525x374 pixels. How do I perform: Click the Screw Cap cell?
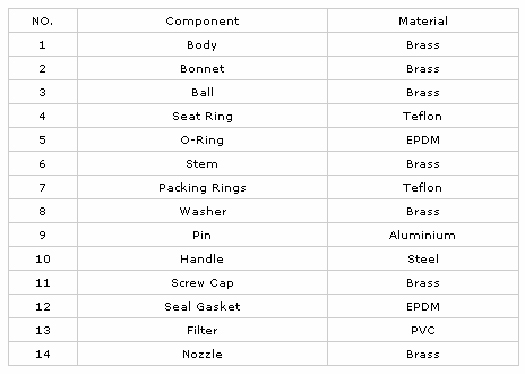tap(202, 283)
